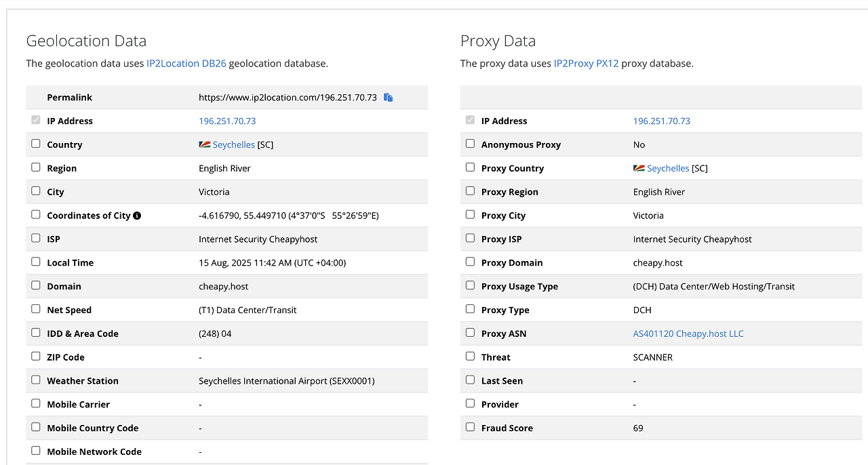Open the Geolocation IP address 196.251.70.73 link
Viewport: 868px width, 465px height.
pos(227,121)
